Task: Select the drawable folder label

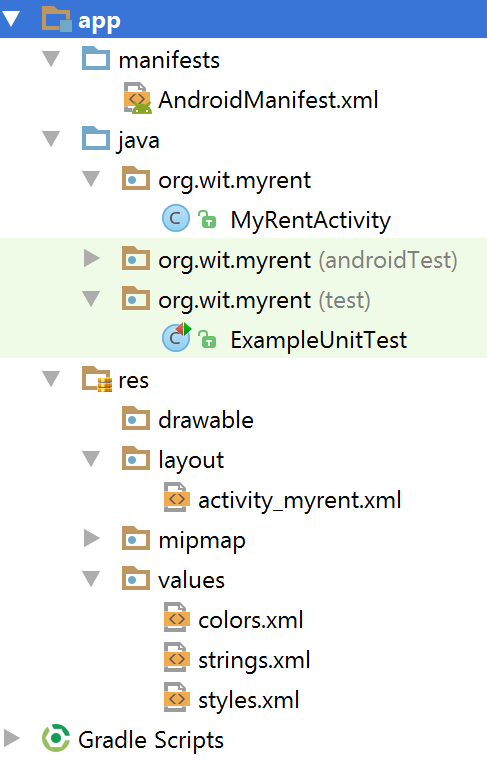Action: tap(206, 420)
